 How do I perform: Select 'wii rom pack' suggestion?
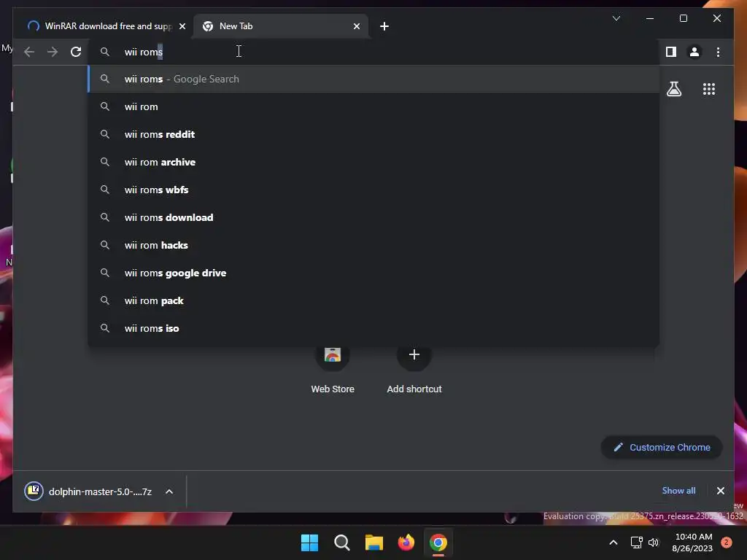tap(374, 300)
